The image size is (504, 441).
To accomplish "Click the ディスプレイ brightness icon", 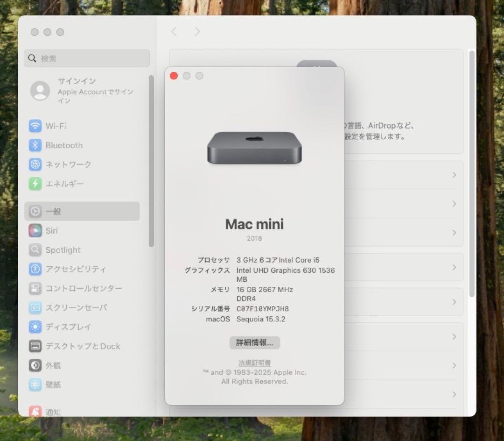I will (35, 327).
